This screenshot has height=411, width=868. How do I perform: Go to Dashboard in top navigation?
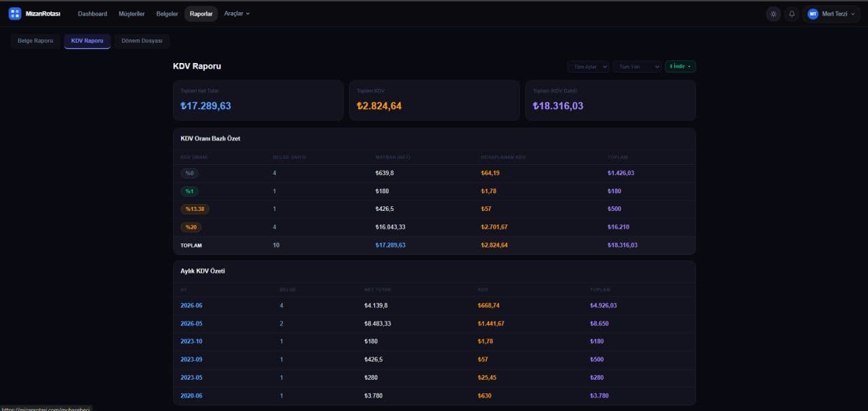(92, 14)
